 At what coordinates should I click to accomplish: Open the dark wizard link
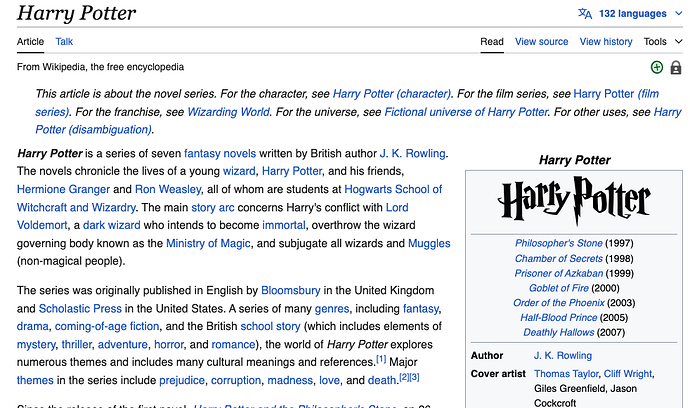click(x=112, y=225)
